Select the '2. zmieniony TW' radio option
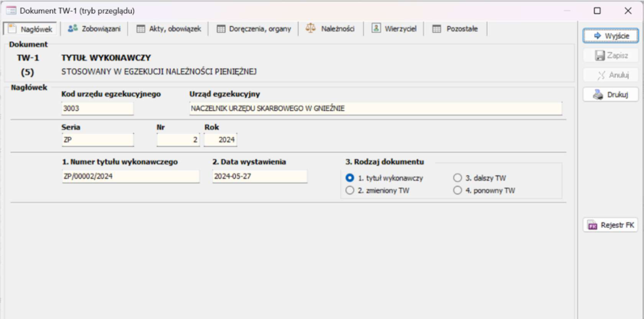The width and height of the screenshot is (644, 319). click(350, 190)
